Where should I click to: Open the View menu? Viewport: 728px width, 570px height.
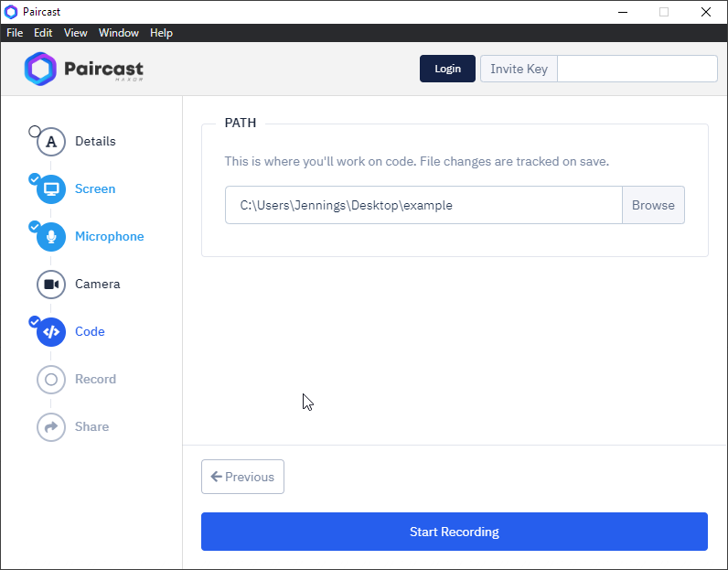76,33
